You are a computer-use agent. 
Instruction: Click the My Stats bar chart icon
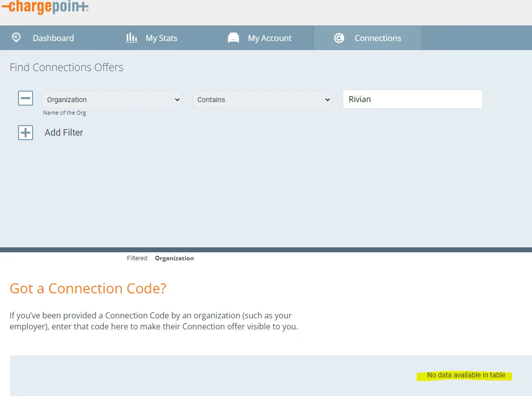click(x=131, y=38)
